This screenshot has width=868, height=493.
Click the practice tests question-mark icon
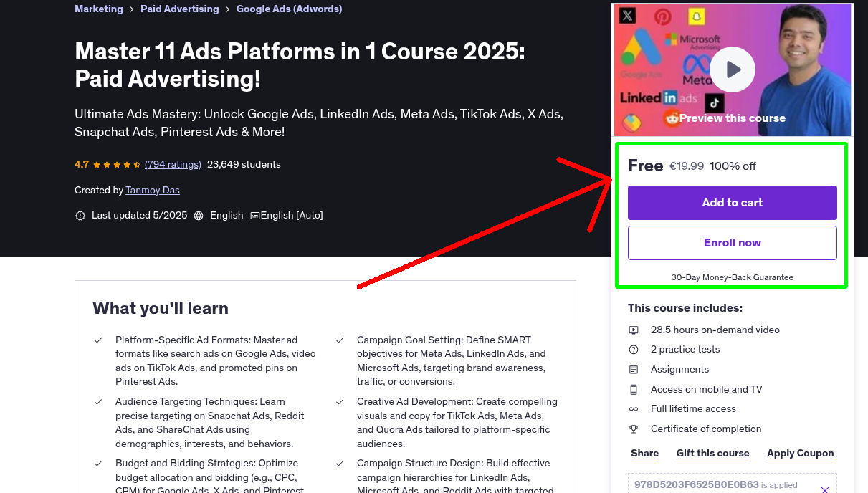click(x=634, y=350)
